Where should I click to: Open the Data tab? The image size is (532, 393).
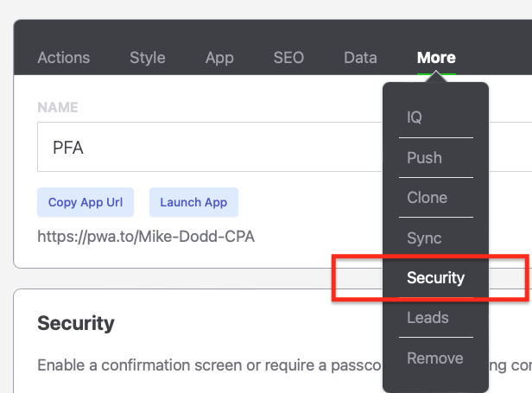point(360,58)
